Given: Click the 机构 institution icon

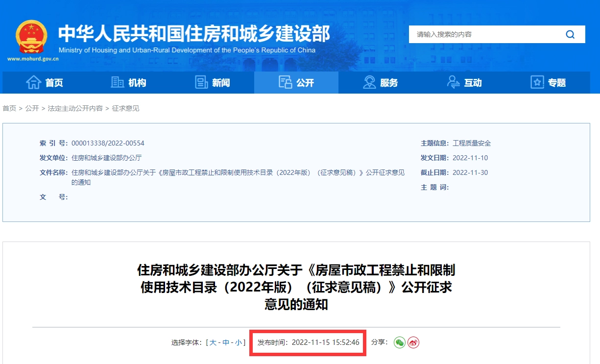Looking at the screenshot, I should tap(117, 82).
